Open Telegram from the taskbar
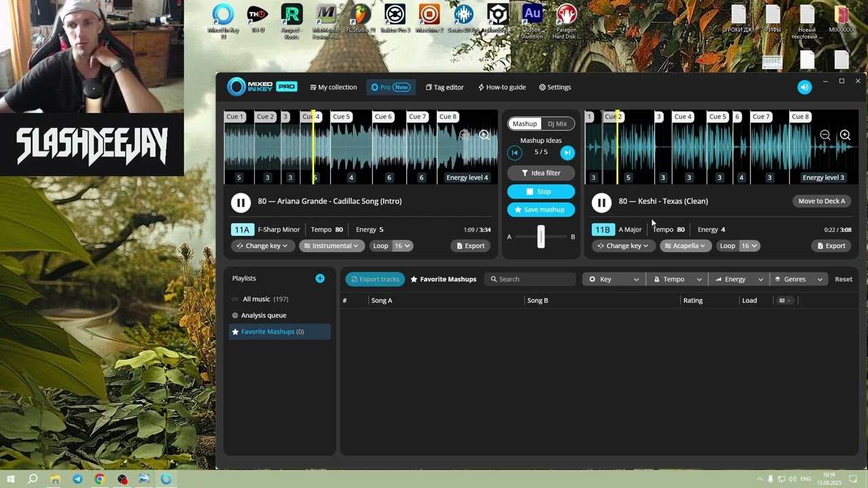 coord(77,479)
